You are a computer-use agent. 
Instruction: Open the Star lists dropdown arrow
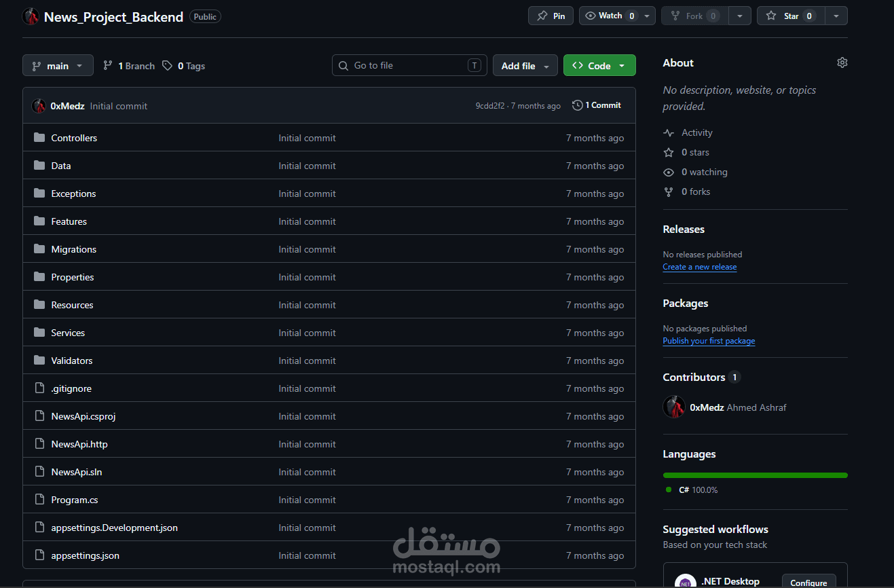tap(836, 16)
